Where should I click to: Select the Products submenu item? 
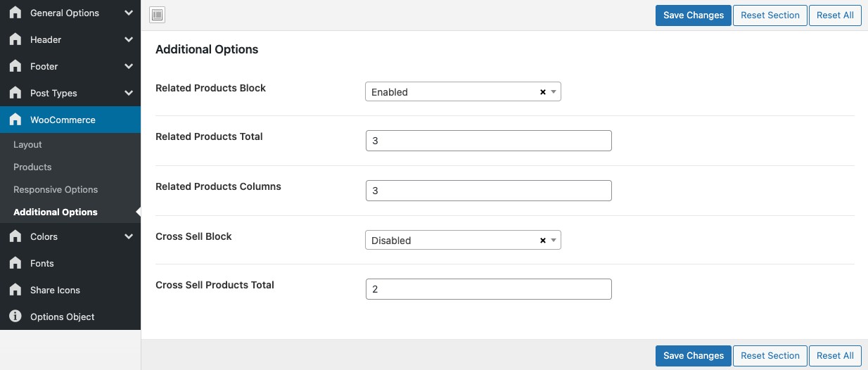(x=32, y=167)
